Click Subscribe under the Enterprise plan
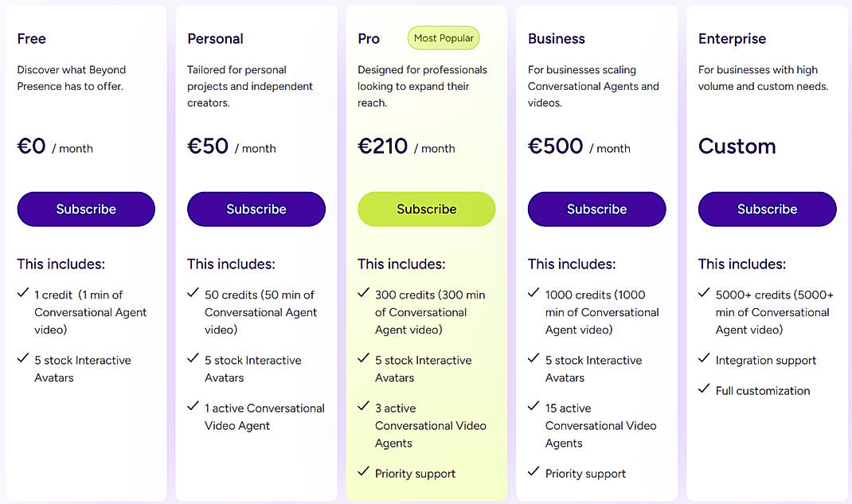 coord(767,209)
